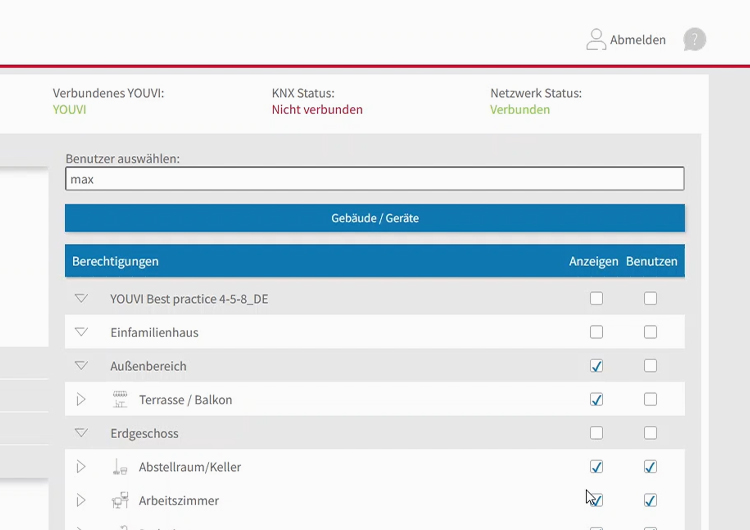Click the Verbunden network status text
Image resolution: width=750 pixels, height=530 pixels.
[520, 110]
